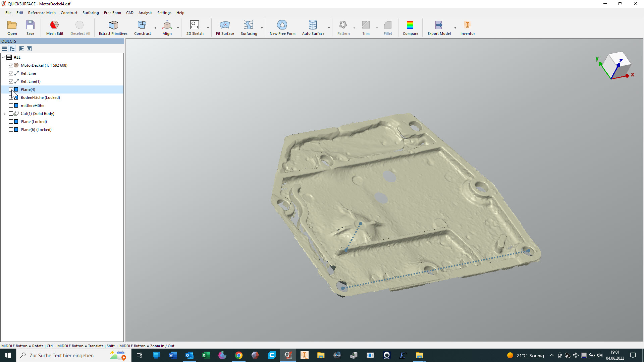Open Chrome from the taskbar

tap(239, 355)
